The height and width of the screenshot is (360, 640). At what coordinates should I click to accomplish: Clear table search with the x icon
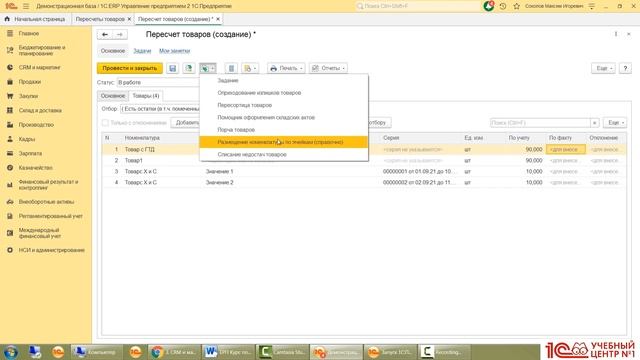594,122
